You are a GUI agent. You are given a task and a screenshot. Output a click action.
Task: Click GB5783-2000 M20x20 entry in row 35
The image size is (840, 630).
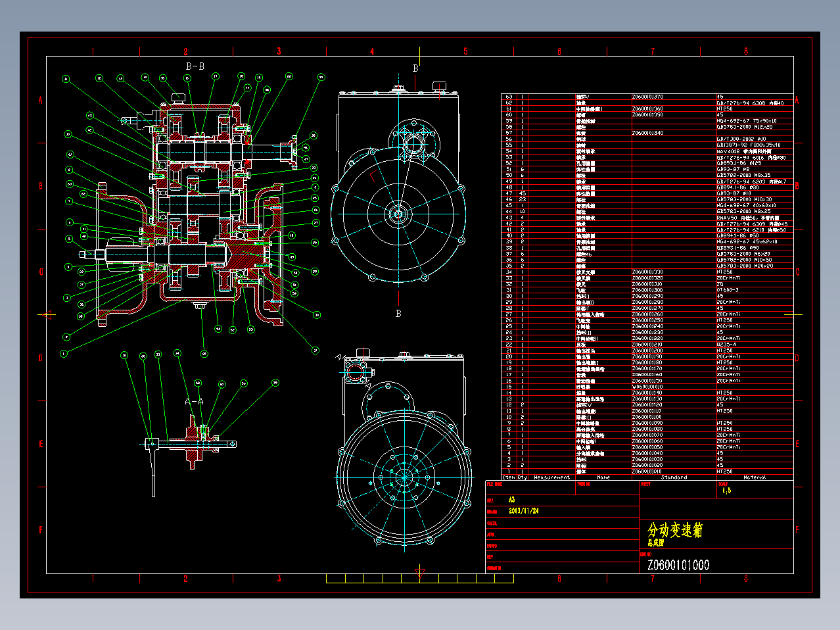pos(745,266)
